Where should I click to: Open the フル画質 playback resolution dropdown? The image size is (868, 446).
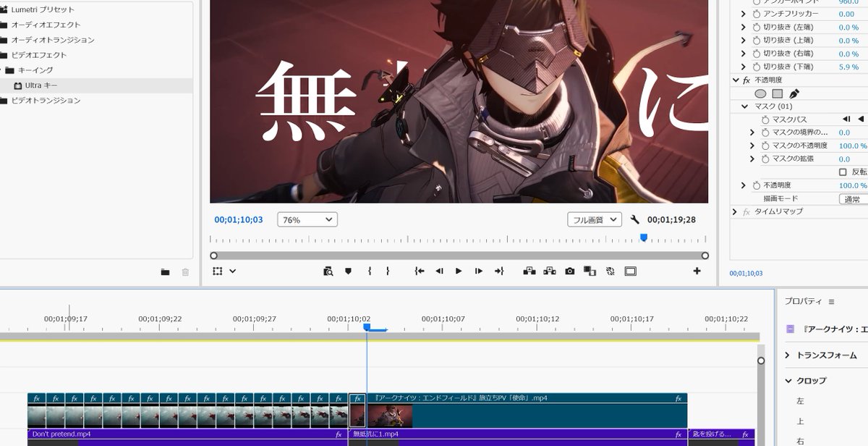[595, 219]
